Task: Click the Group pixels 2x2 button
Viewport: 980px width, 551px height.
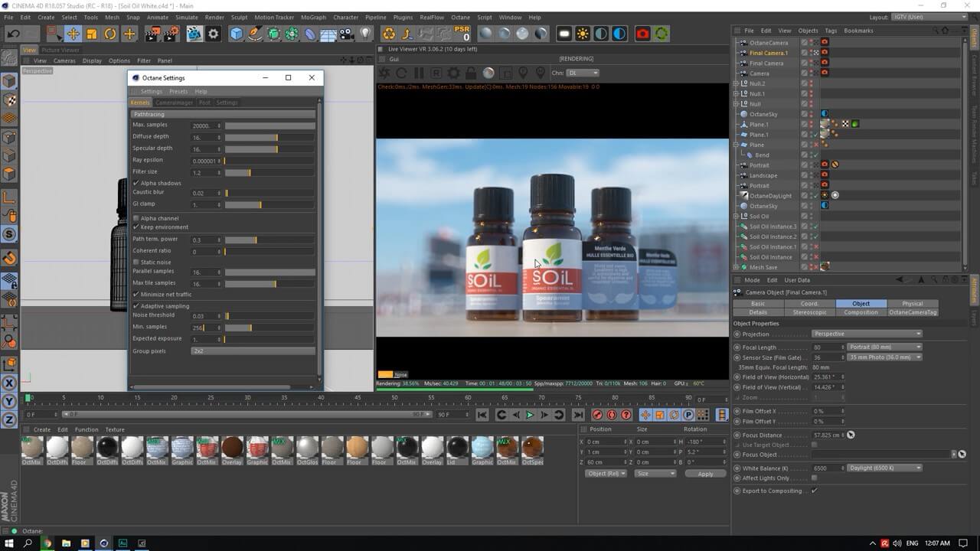Action: (253, 351)
